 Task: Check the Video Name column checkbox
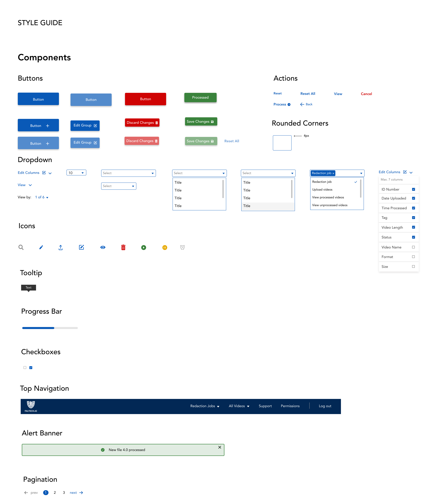(x=413, y=247)
